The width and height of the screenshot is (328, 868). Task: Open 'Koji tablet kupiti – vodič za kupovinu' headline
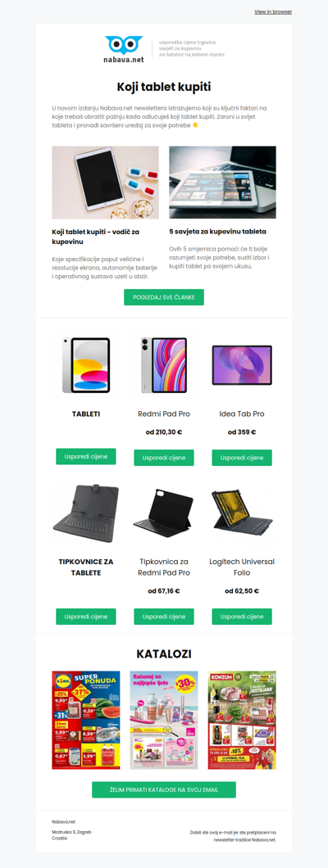point(95,237)
